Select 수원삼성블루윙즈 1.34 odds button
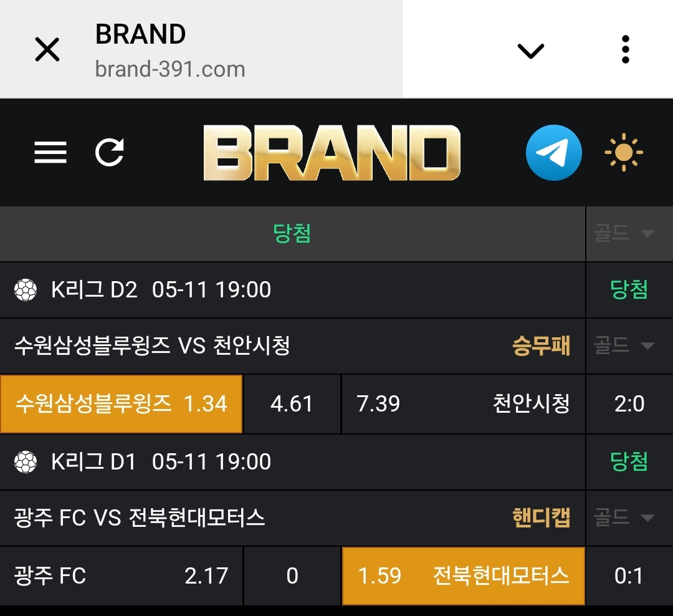The width and height of the screenshot is (673, 616). [x=122, y=404]
